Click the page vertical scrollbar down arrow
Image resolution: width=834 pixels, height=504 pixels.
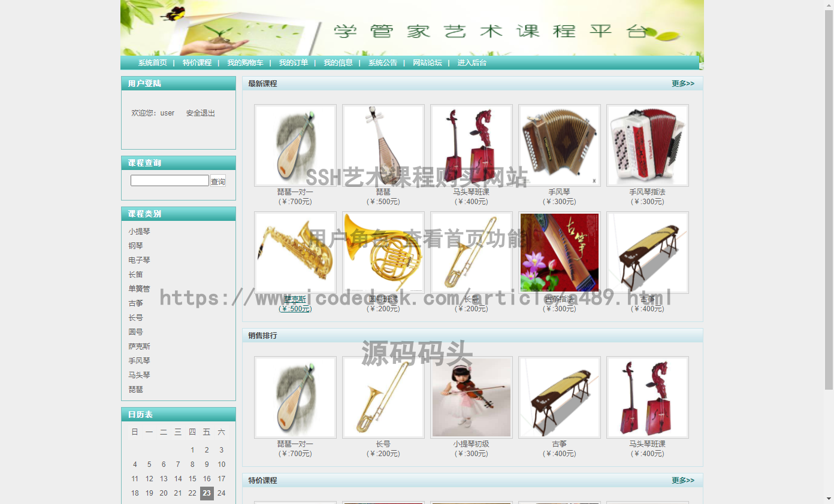pyautogui.click(x=829, y=499)
